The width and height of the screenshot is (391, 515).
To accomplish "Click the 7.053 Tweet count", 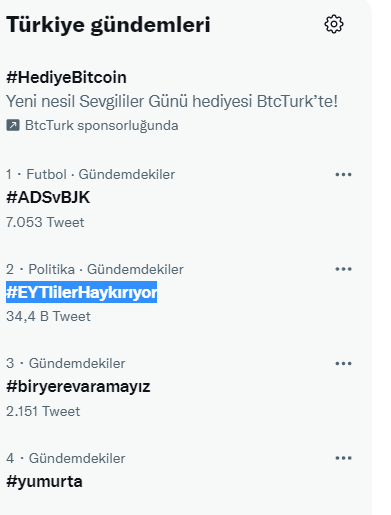I will (x=45, y=222).
